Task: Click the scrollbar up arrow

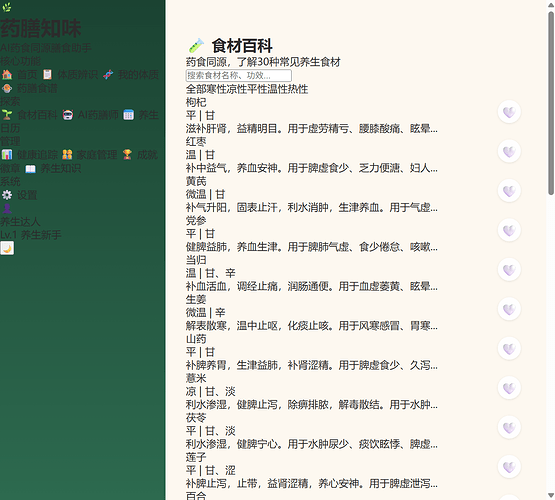Action: click(x=551, y=4)
